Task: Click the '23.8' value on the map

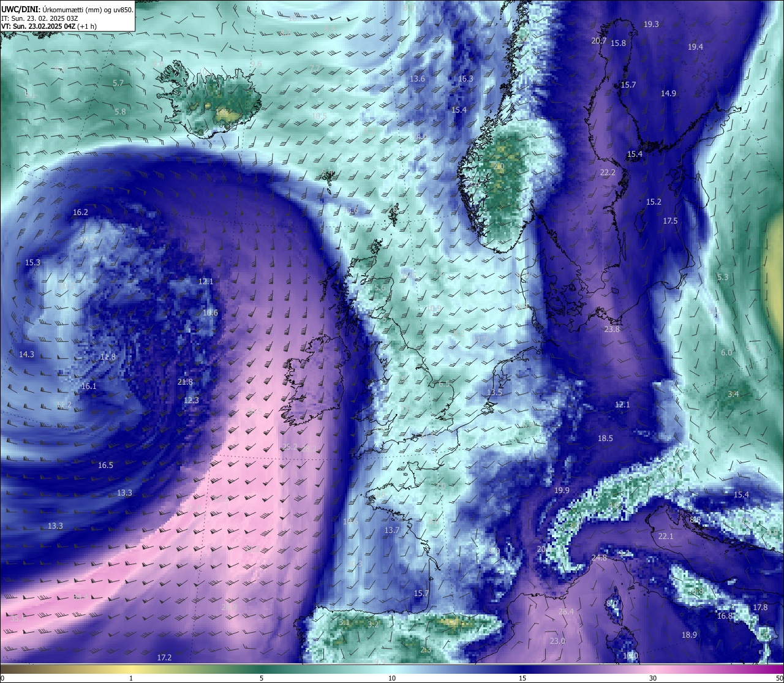Action: 612,330
